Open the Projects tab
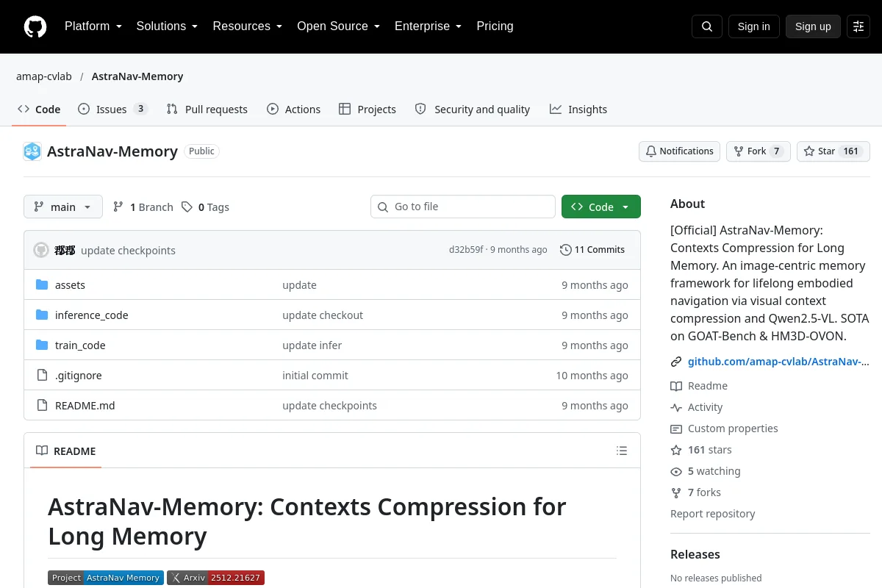 click(x=367, y=110)
